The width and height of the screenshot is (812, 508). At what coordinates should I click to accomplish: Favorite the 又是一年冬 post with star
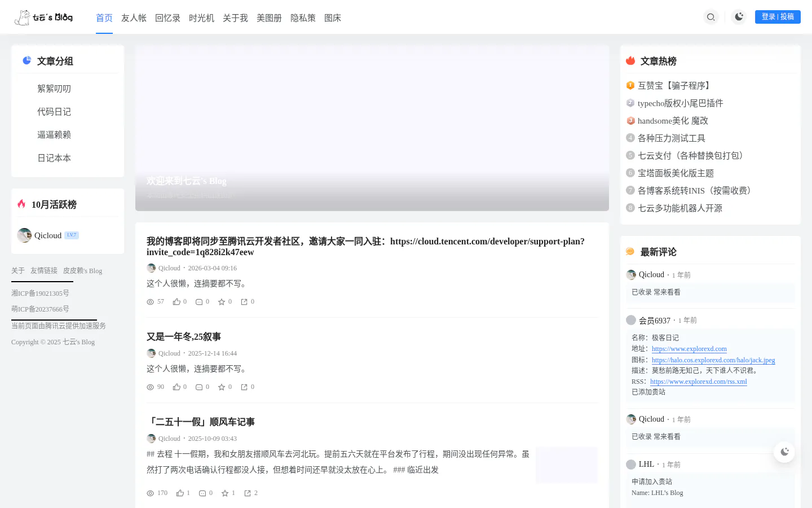pos(222,387)
